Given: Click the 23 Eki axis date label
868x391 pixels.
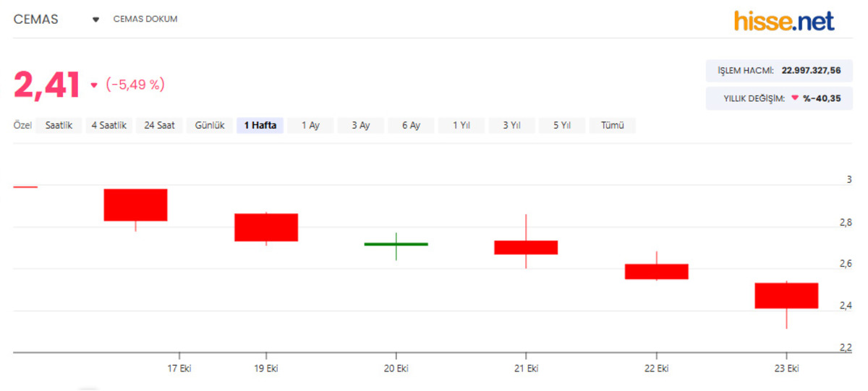Looking at the screenshot, I should point(786,368).
